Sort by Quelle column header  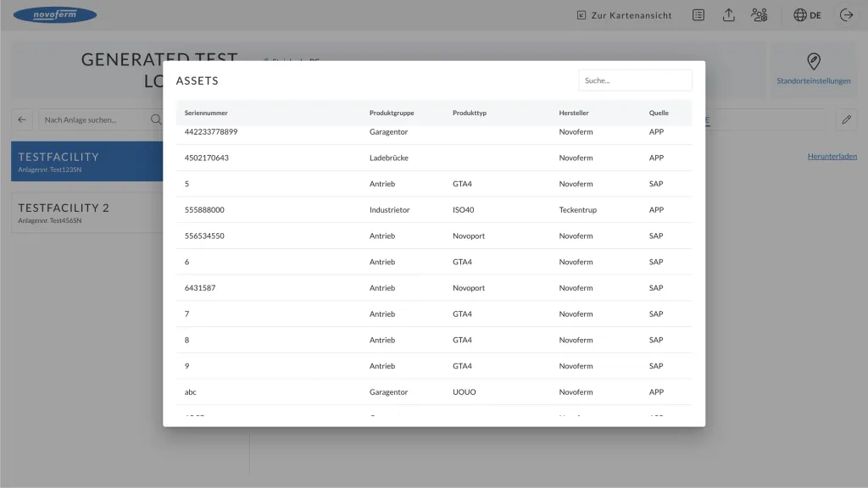[x=659, y=113]
